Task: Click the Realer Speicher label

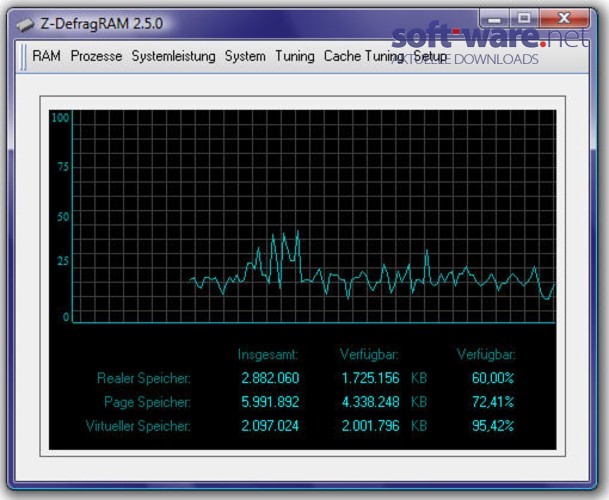Action: click(144, 378)
